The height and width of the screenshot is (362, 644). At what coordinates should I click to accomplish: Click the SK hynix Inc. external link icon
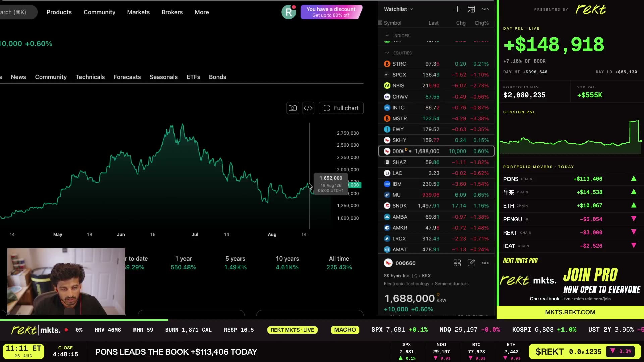414,276
